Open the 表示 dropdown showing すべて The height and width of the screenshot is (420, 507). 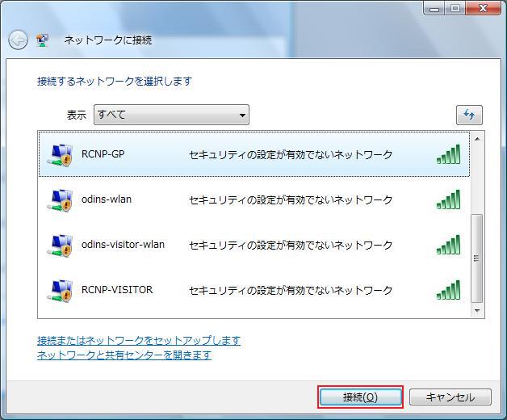pos(171,115)
